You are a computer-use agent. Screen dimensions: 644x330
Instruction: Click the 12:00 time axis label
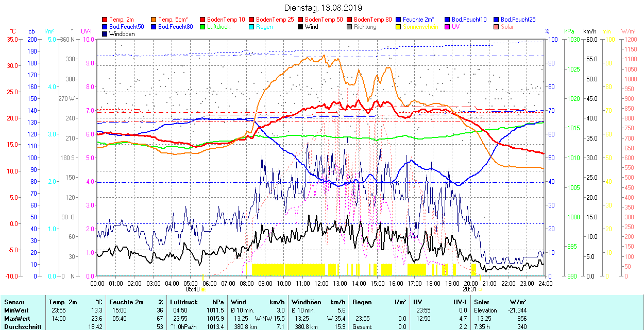[321, 283]
